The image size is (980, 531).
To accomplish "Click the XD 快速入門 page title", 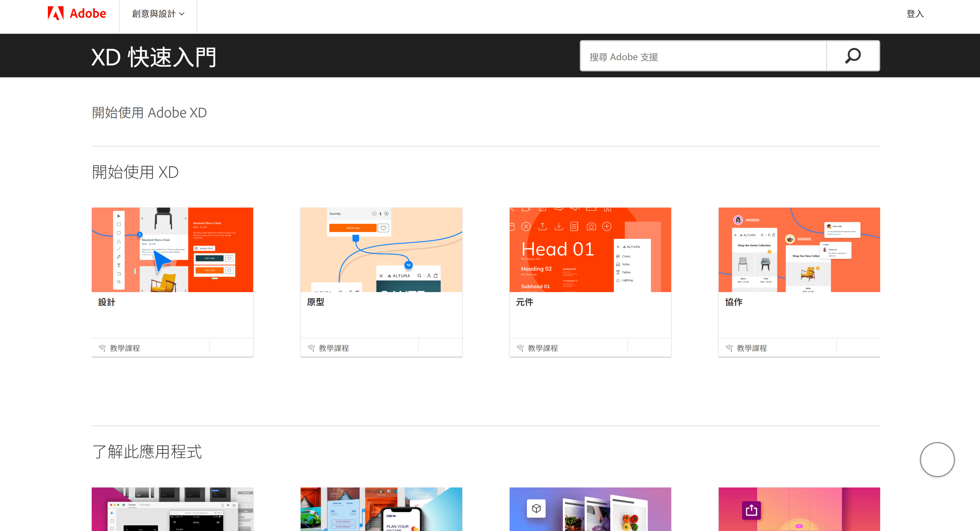I will (x=154, y=57).
